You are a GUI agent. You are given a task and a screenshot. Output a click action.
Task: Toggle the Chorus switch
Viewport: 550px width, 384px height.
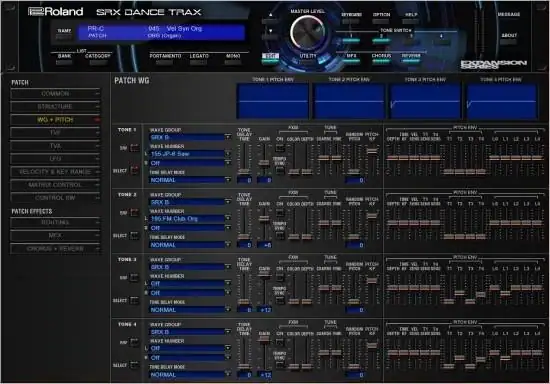click(381, 61)
